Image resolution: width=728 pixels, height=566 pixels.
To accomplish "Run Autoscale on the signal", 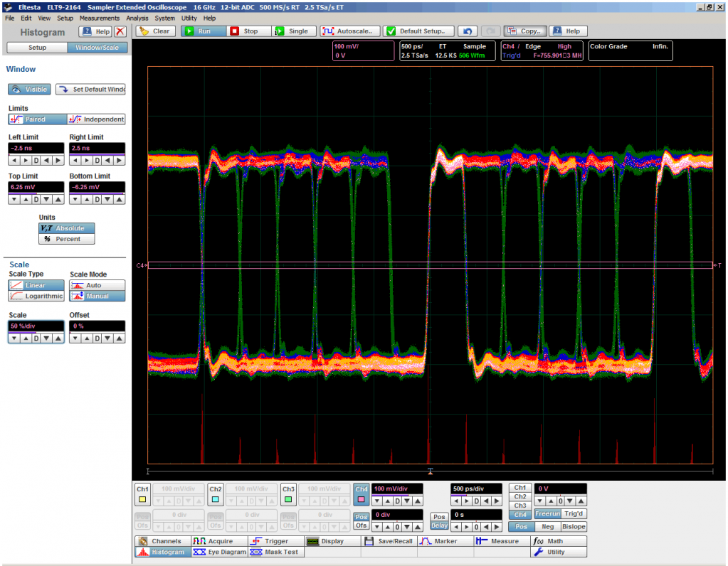I will pyautogui.click(x=348, y=31).
